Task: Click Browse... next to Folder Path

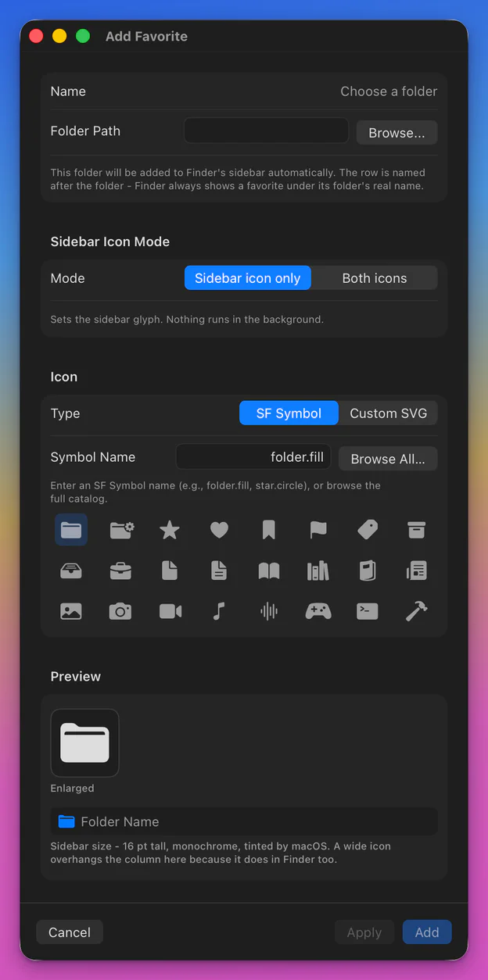Action: pyautogui.click(x=396, y=133)
